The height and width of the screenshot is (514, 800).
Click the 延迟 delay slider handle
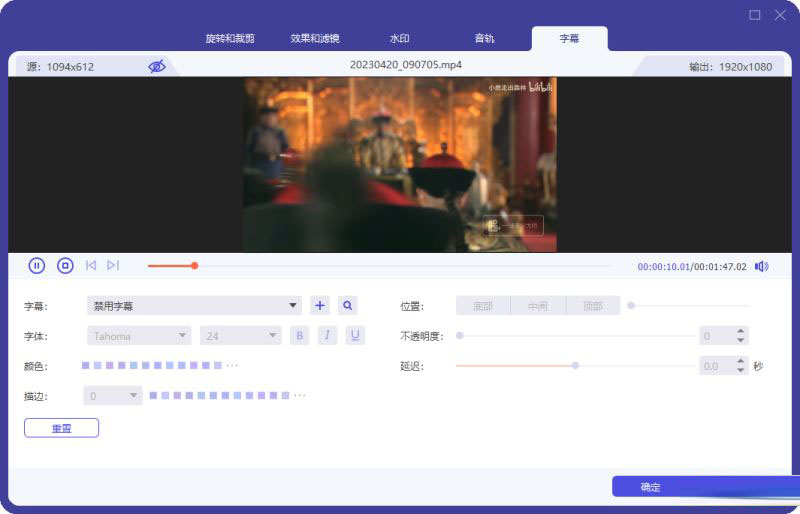576,365
